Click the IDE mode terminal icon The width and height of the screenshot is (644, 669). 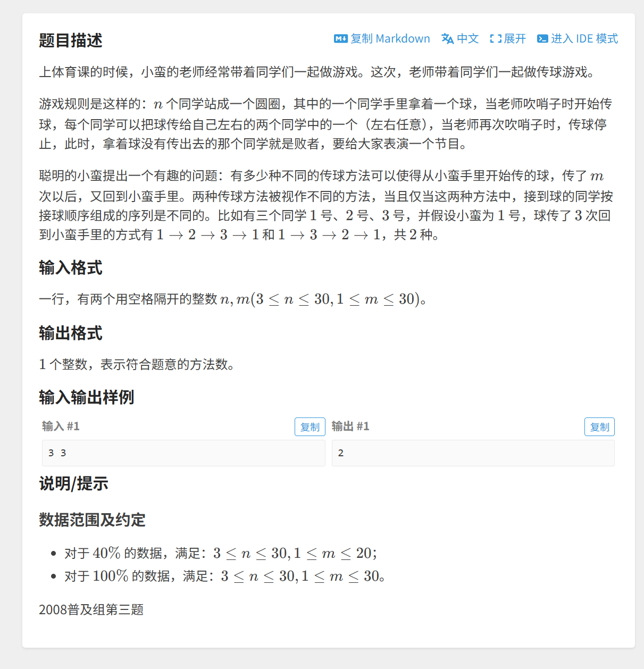542,39
